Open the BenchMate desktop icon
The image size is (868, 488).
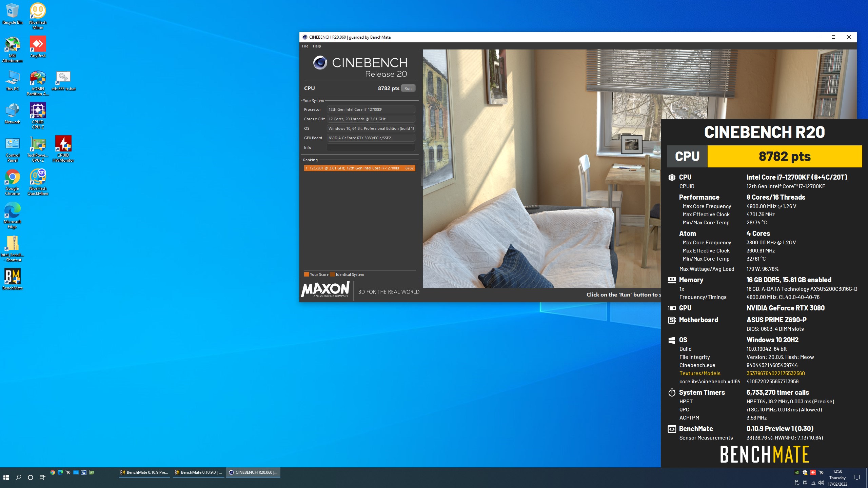[12, 279]
